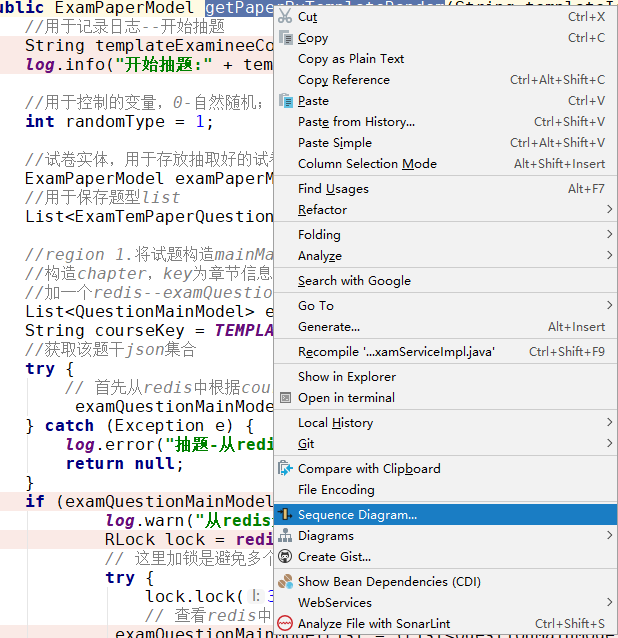Screen dimensions: 618x638
Task: Expand the Folding submenu arrow
Action: (x=609, y=234)
